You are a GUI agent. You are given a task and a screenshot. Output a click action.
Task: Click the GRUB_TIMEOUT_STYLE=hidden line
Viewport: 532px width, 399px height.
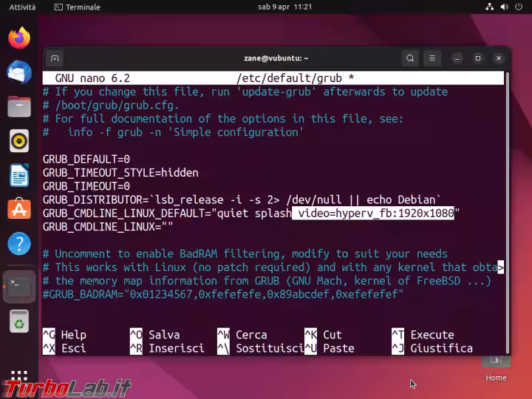click(x=120, y=173)
